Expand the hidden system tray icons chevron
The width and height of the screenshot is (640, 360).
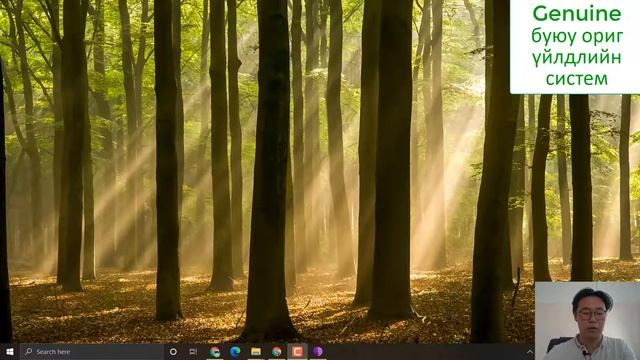[529, 352]
